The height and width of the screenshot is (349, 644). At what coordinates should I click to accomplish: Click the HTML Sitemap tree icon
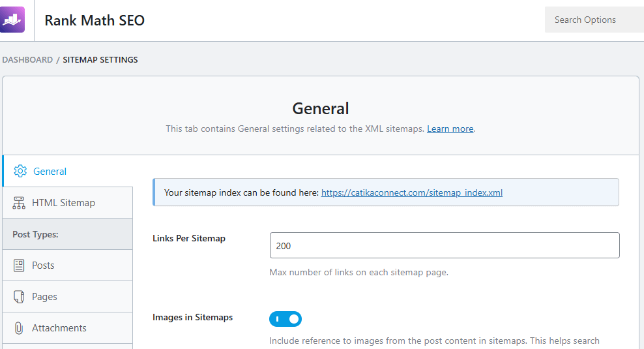coord(20,203)
